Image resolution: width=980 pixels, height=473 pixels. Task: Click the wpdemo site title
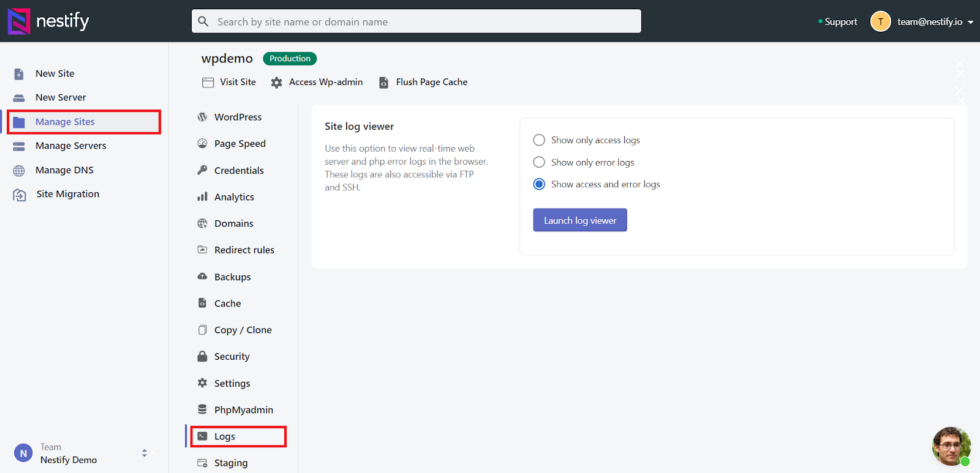coord(227,59)
